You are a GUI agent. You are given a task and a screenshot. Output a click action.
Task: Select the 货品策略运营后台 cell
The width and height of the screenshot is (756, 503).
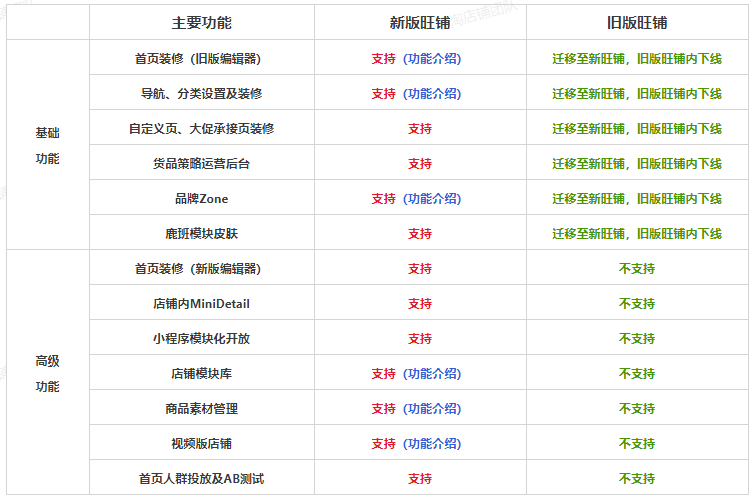(x=202, y=163)
